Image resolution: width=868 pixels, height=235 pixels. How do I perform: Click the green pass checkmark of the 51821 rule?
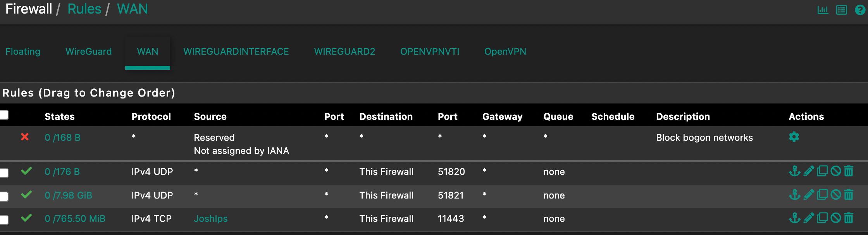[x=26, y=194]
